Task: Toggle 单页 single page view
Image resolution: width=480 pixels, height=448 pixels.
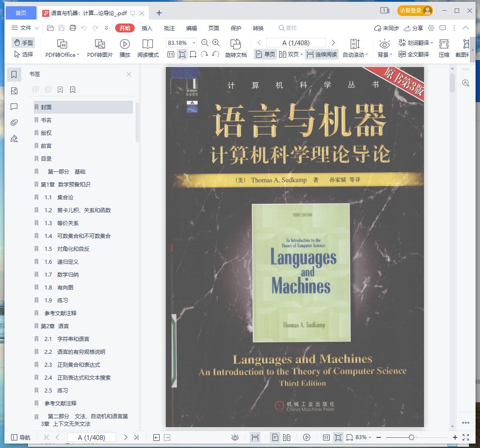Action: pyautogui.click(x=265, y=55)
